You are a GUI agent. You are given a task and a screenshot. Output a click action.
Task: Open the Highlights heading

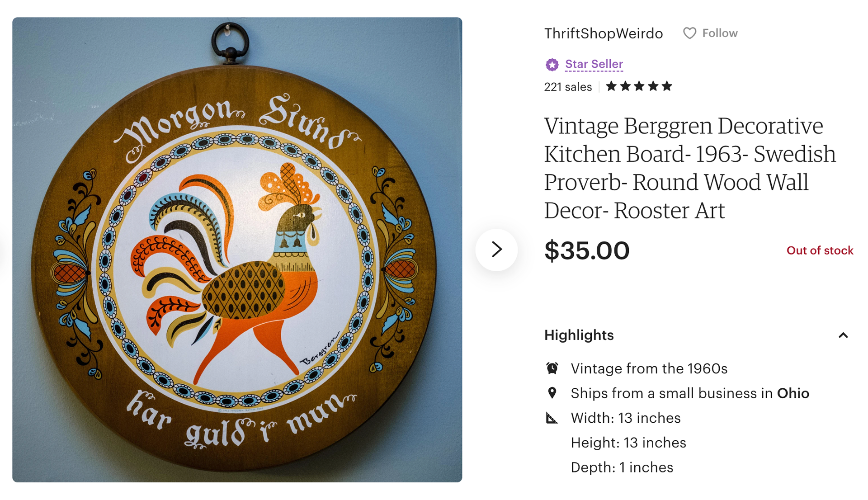(579, 335)
